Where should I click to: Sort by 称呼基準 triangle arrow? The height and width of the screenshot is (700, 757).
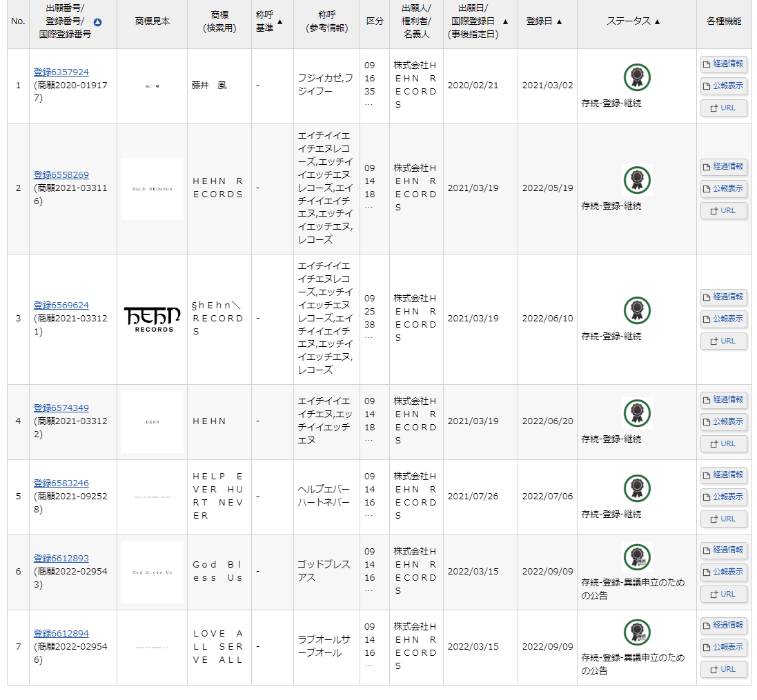[280, 21]
